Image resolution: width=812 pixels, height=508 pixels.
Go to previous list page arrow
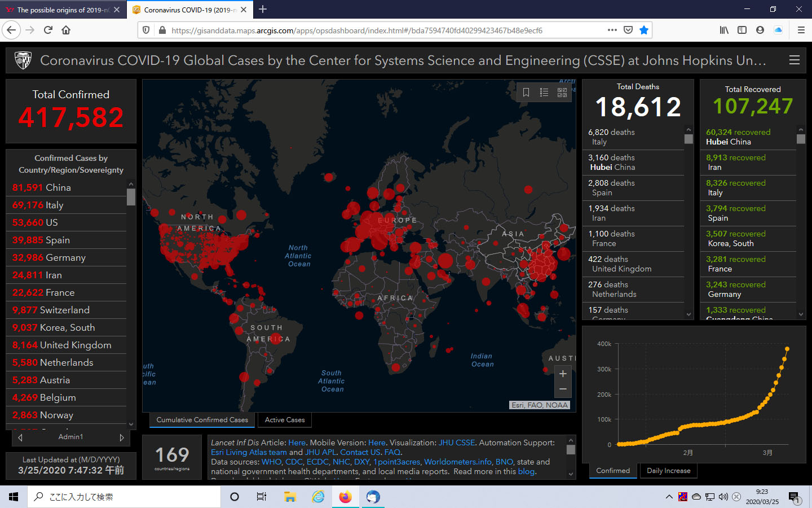coord(20,437)
